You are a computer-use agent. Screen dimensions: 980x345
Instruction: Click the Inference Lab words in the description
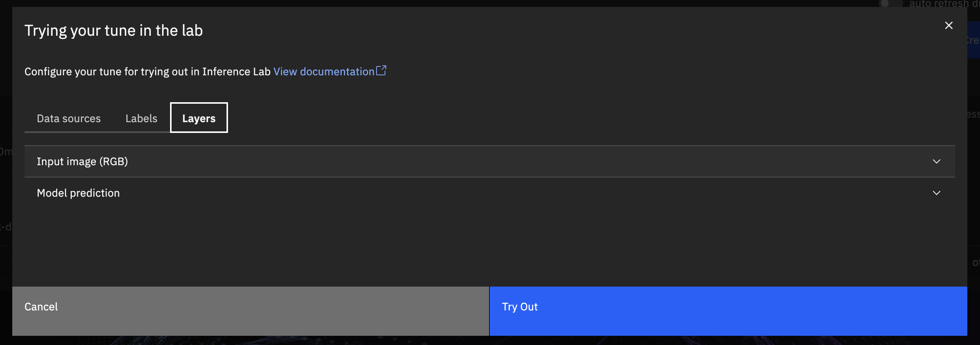click(236, 72)
